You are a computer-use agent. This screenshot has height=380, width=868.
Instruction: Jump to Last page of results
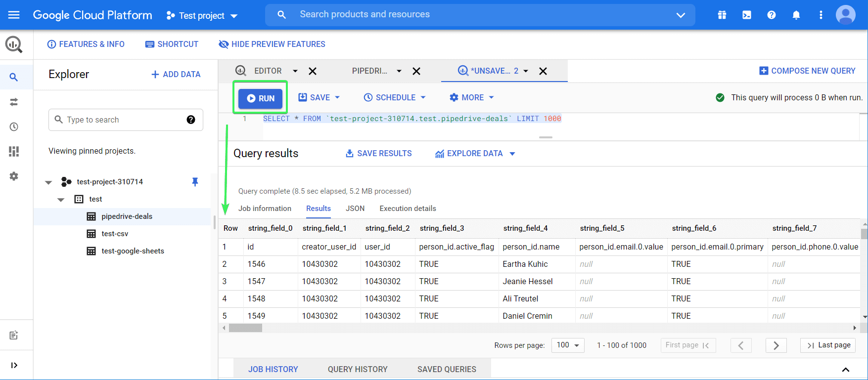tap(828, 345)
